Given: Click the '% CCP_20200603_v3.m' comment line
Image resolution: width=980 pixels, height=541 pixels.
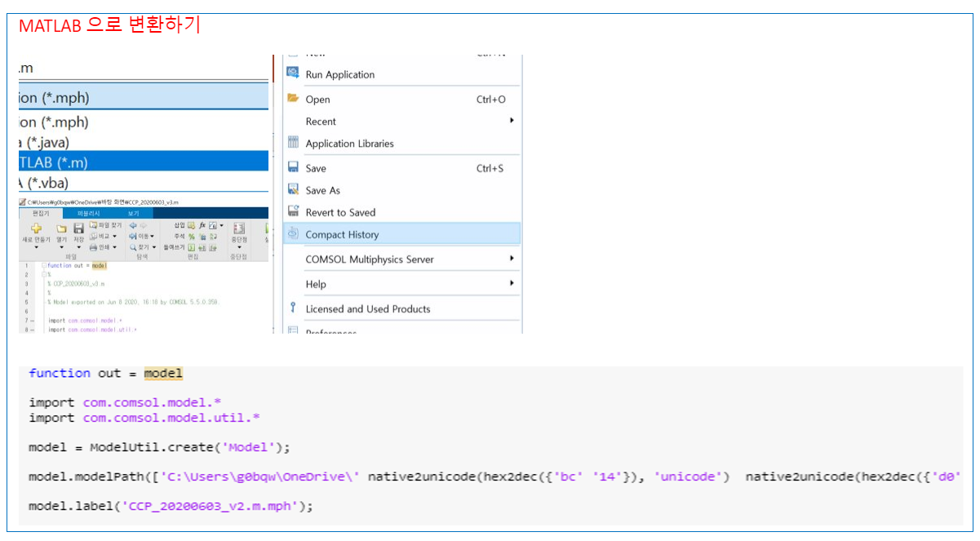Looking at the screenshot, I should (x=76, y=284).
